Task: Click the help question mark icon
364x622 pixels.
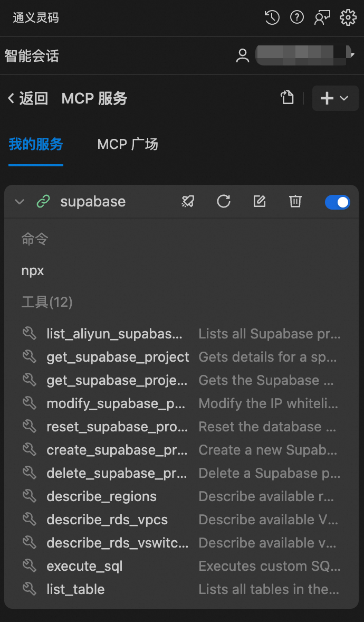Action: pos(297,17)
